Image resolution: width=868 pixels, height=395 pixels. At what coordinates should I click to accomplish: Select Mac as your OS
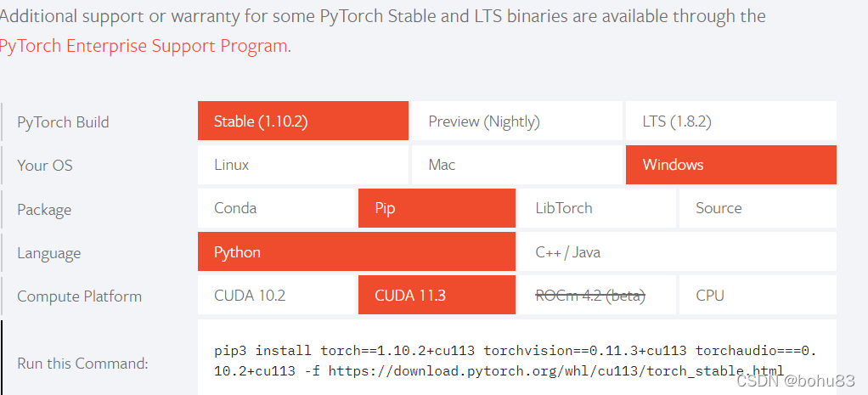tap(516, 165)
